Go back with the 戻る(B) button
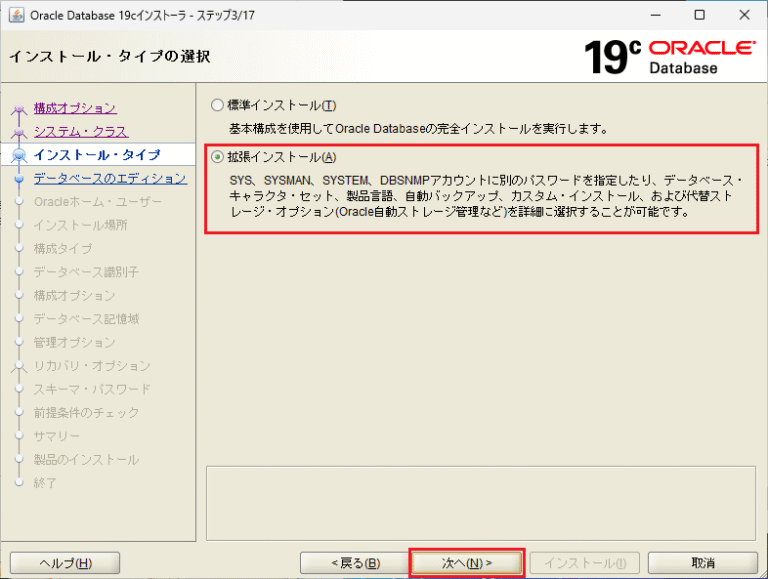 (x=355, y=563)
